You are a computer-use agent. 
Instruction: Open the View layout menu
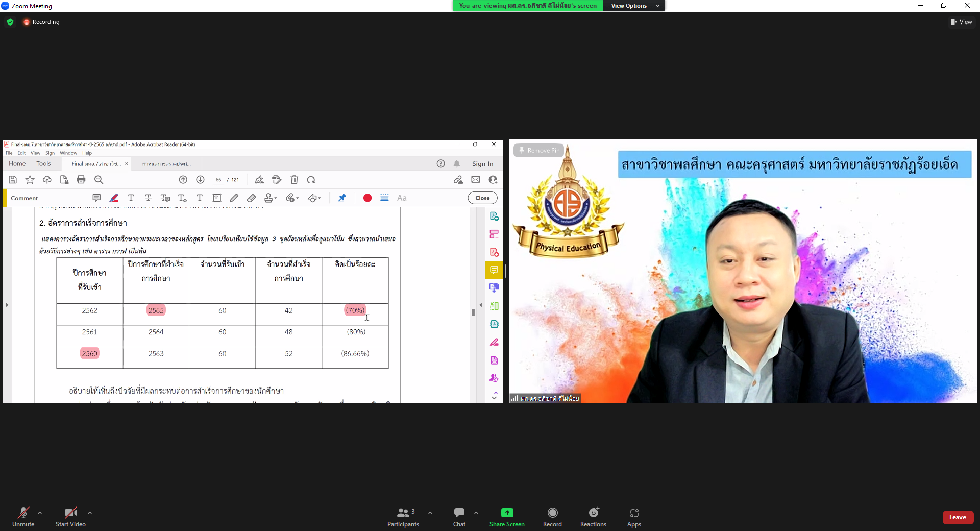coord(961,22)
